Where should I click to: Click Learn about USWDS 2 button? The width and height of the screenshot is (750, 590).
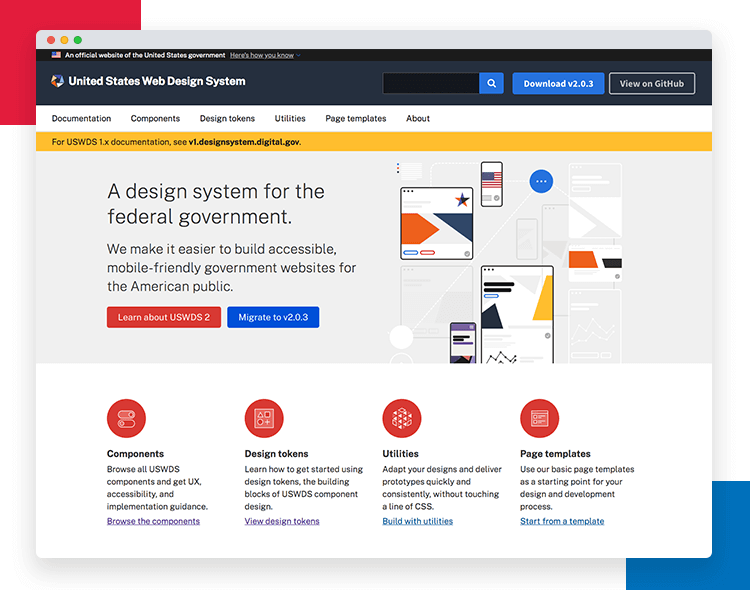[x=164, y=317]
